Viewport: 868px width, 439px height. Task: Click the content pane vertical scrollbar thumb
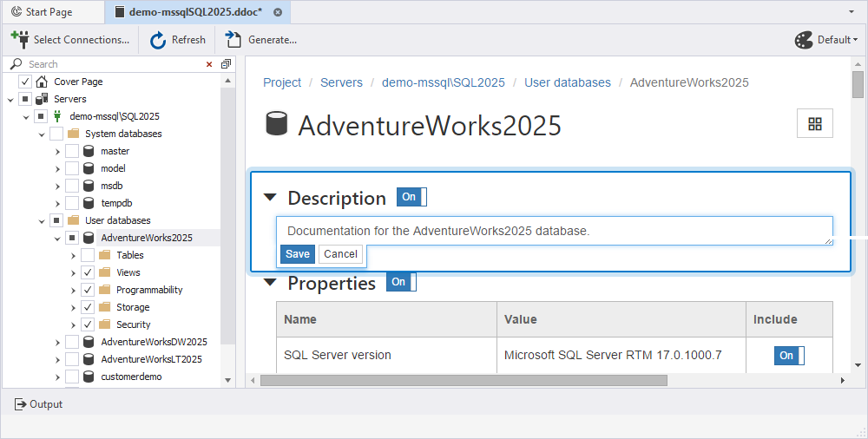pyautogui.click(x=858, y=84)
